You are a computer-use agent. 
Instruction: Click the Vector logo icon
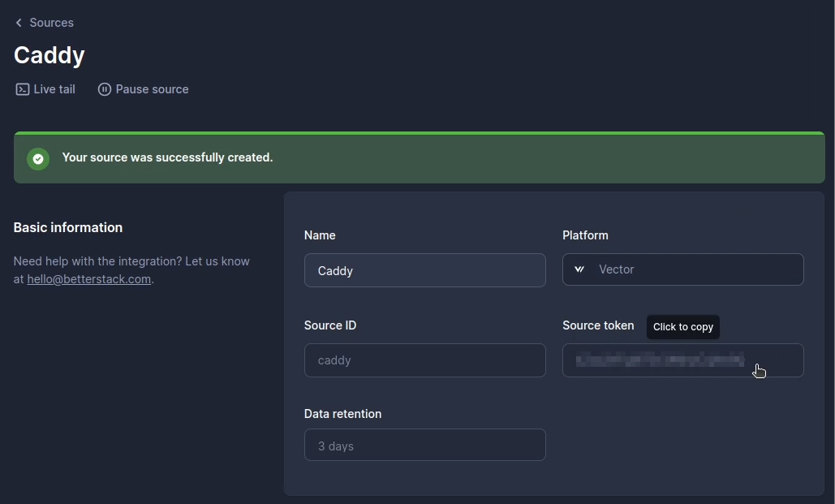(579, 269)
